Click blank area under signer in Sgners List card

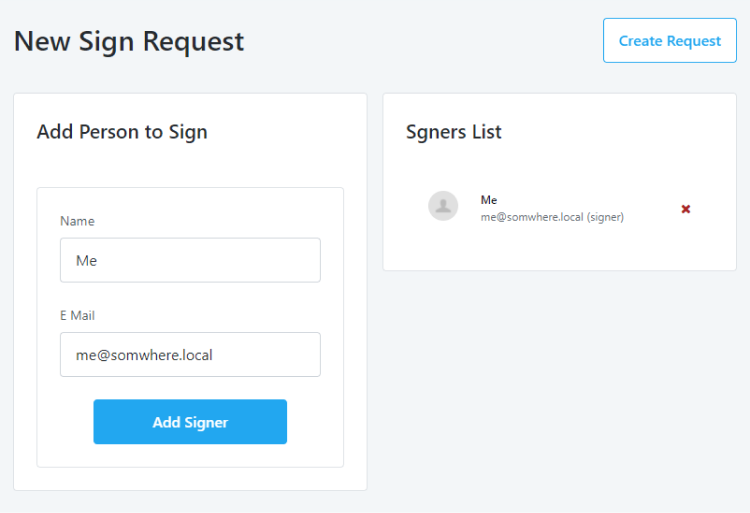560,250
